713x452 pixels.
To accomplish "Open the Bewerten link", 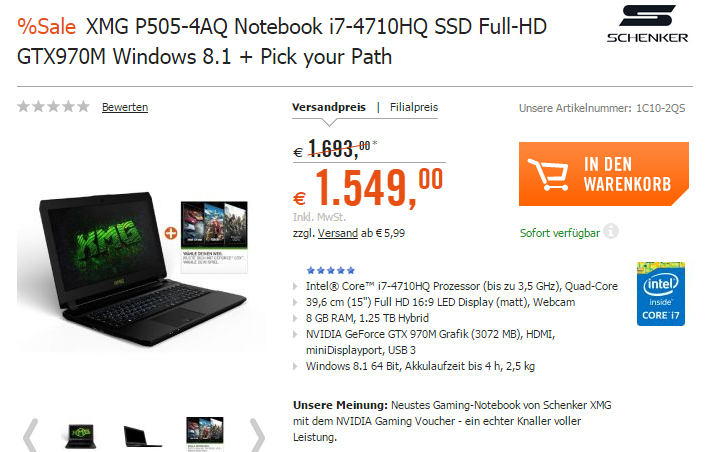I will tap(125, 107).
